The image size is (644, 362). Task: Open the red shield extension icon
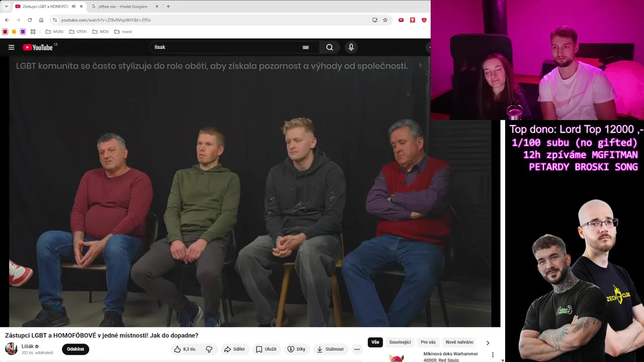(x=424, y=20)
